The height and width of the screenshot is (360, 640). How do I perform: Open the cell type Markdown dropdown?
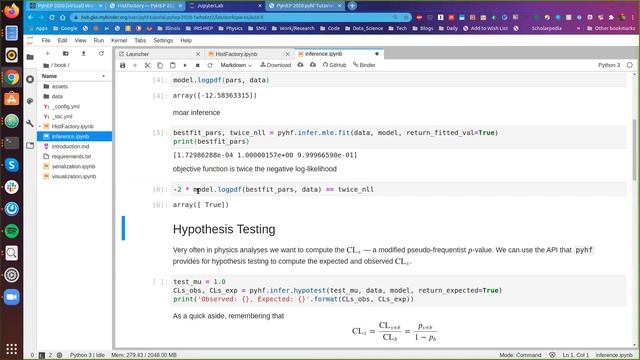(236, 65)
